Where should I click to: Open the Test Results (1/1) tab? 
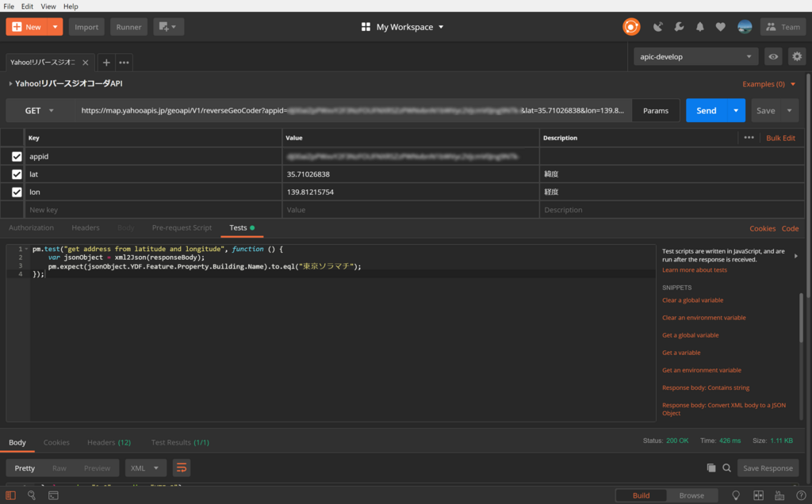tap(180, 442)
